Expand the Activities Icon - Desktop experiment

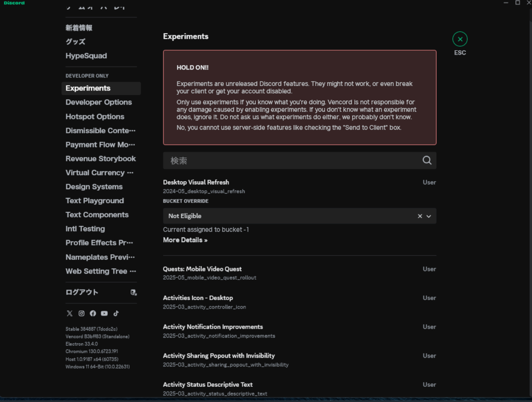click(300, 302)
